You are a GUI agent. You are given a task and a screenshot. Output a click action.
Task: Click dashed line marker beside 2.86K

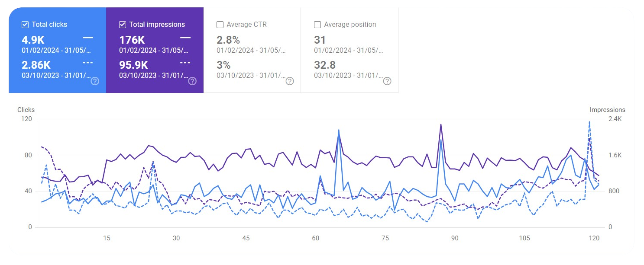click(88, 63)
